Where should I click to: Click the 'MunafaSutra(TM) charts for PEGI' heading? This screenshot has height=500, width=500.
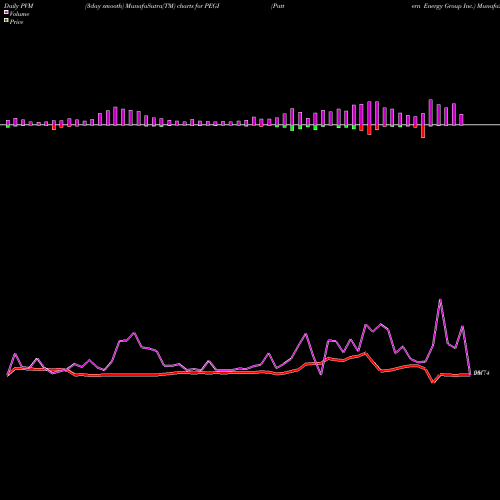[x=172, y=6]
